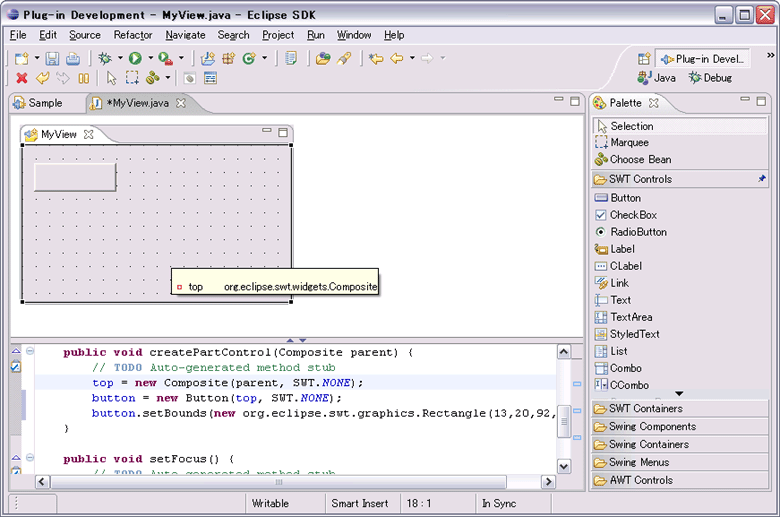Switch to the Sample editor tab

pyautogui.click(x=38, y=103)
